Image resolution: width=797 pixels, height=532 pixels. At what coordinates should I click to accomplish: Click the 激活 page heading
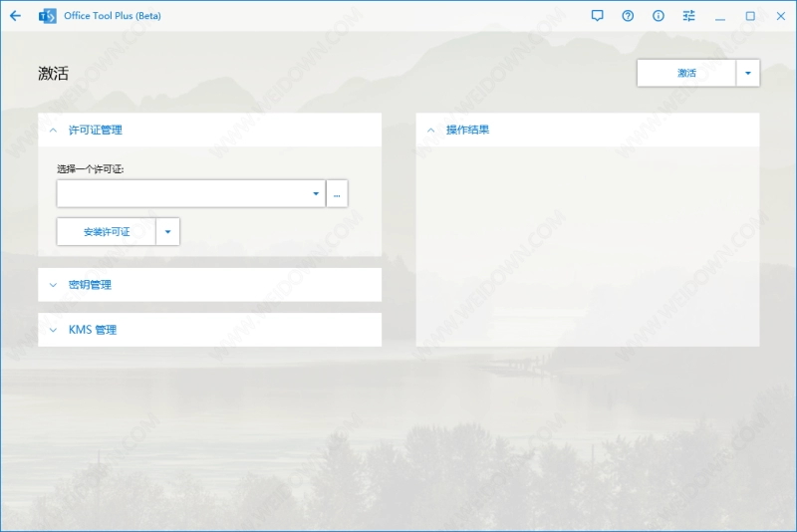point(53,73)
